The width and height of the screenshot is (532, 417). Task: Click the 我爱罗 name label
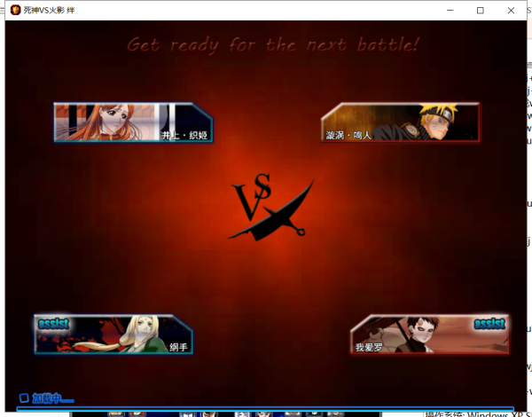coord(369,347)
